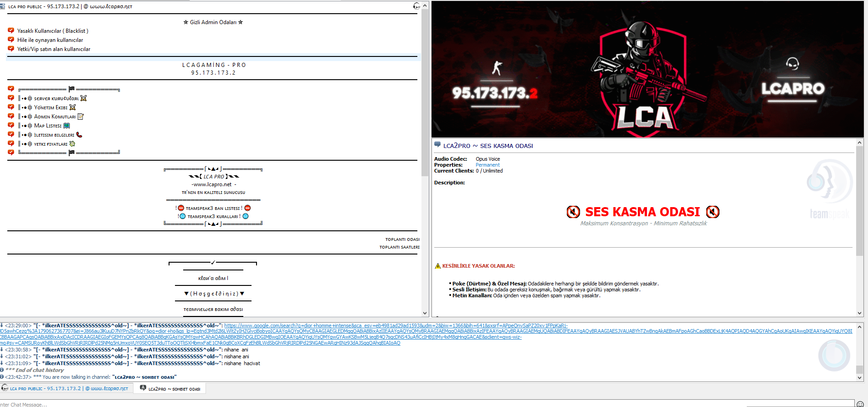Click the crossed swords icon after Yönetim Ekibi
The height and width of the screenshot is (407, 868).
tap(72, 107)
